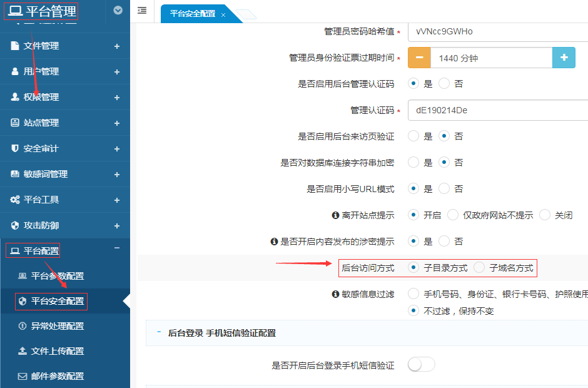Click the sidebar collapse hamburger icon
The image size is (588, 388).
(x=142, y=11)
